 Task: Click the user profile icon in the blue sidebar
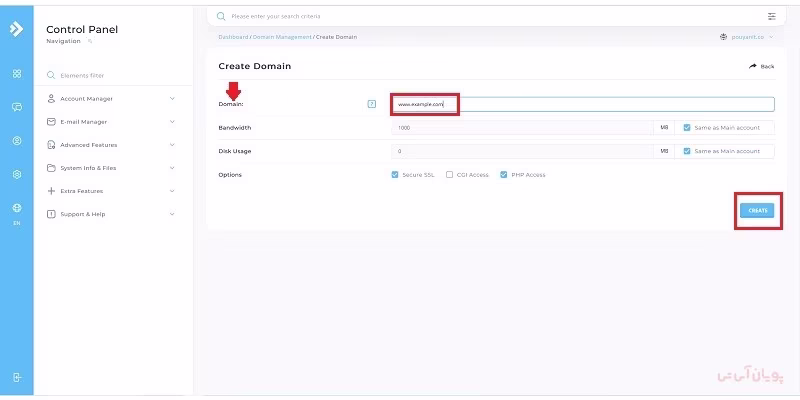click(17, 140)
